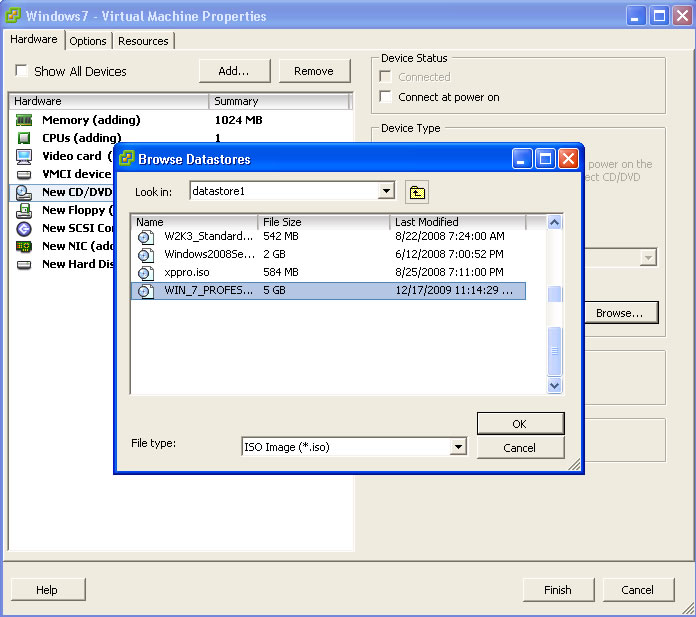Switch to the Options tab

point(88,41)
